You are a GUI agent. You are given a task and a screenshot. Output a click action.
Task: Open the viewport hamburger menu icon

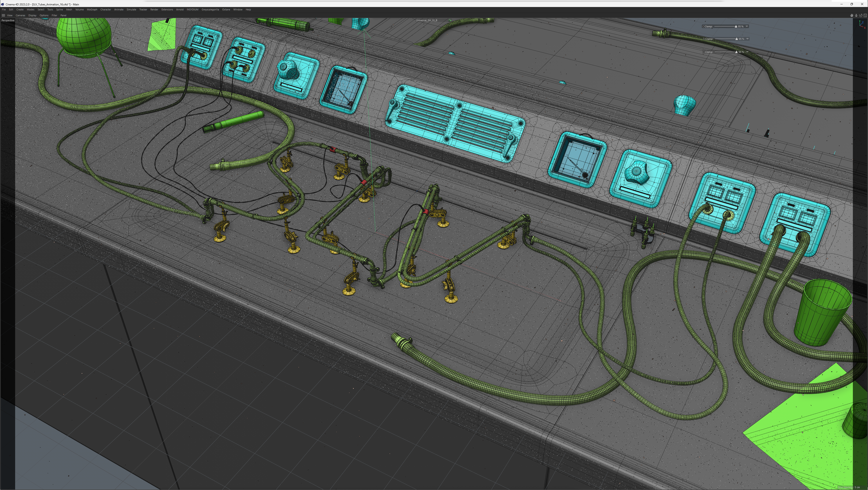(x=3, y=15)
